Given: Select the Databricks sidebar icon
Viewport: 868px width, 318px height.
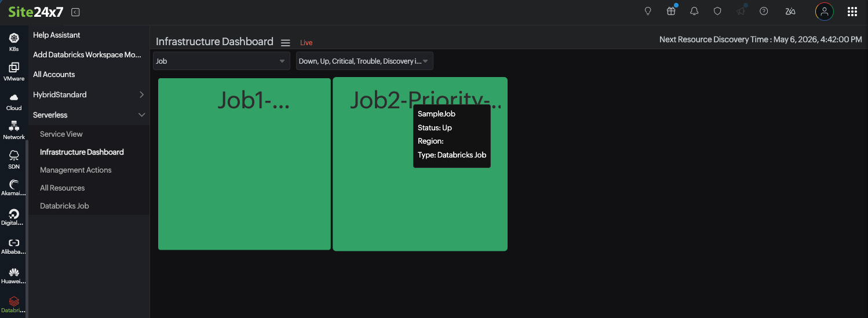Looking at the screenshot, I should pos(14,305).
